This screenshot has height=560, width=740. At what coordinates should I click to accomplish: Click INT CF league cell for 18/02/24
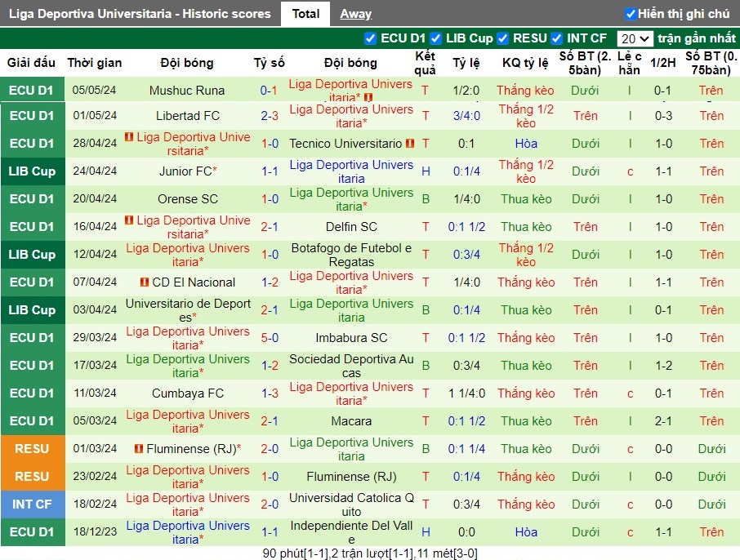point(32,504)
